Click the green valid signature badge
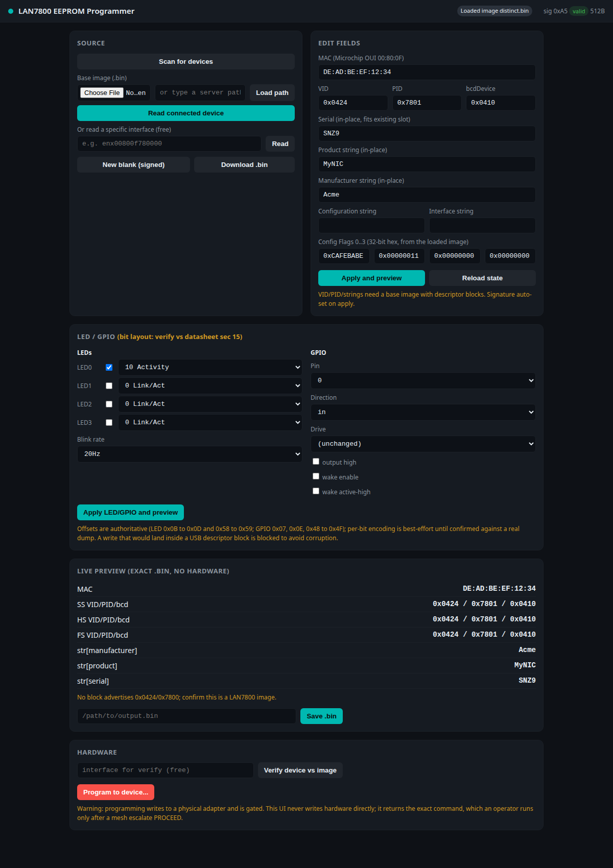The width and height of the screenshot is (613, 868). click(579, 11)
